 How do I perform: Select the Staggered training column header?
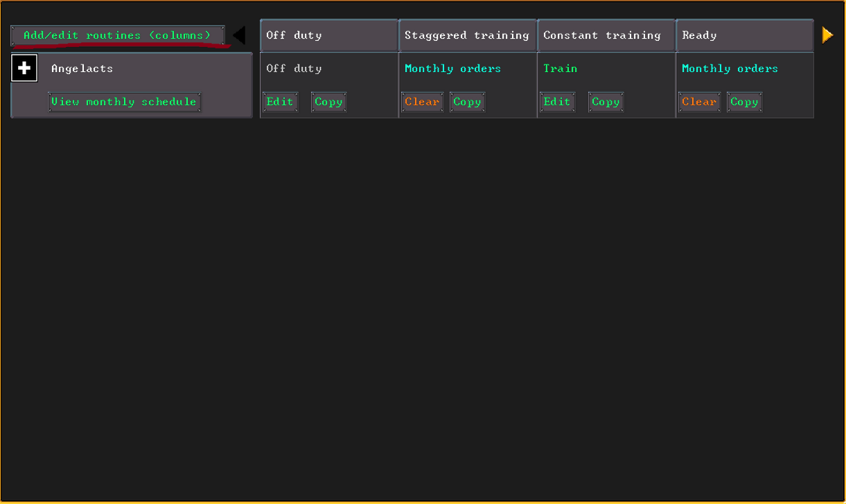click(468, 35)
